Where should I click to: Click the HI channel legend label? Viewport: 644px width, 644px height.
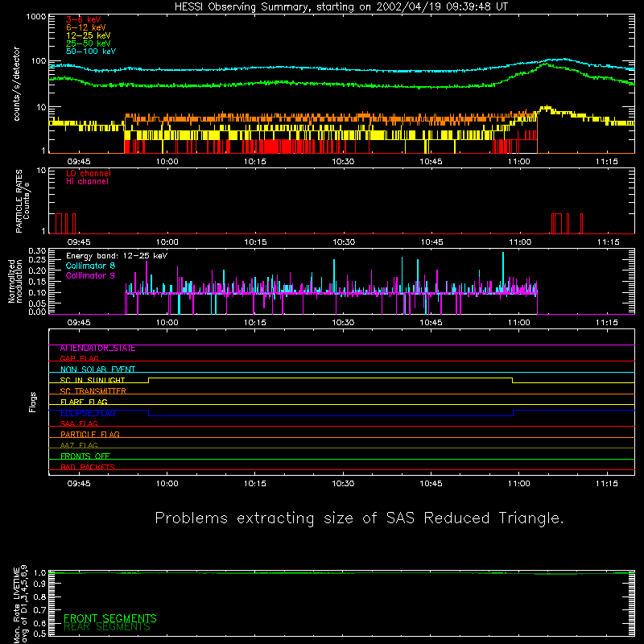(87, 182)
